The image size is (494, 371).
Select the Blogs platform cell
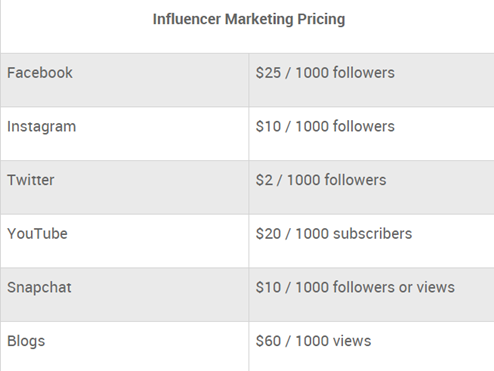[x=124, y=346]
